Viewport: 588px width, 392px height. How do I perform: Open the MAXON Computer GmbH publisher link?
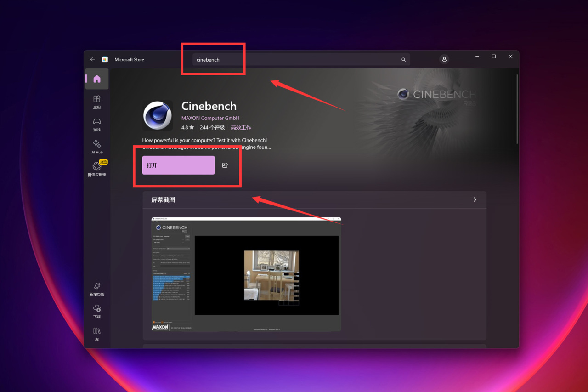tap(210, 118)
